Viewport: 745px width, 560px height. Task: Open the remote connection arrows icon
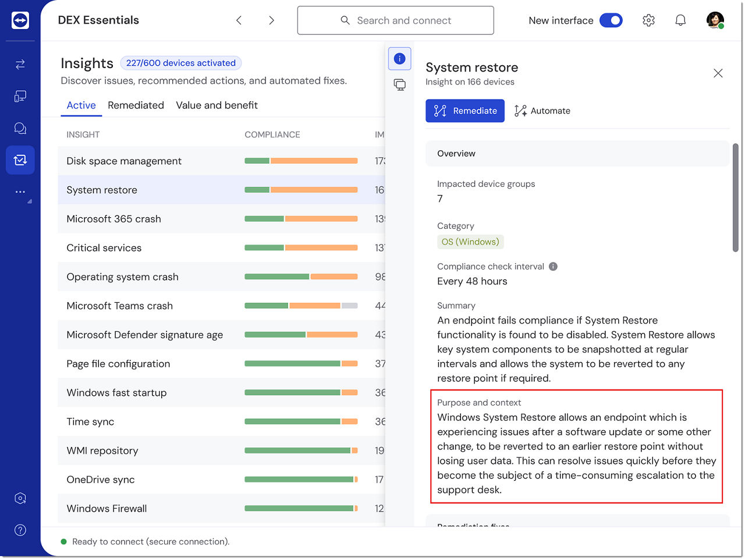tap(20, 64)
